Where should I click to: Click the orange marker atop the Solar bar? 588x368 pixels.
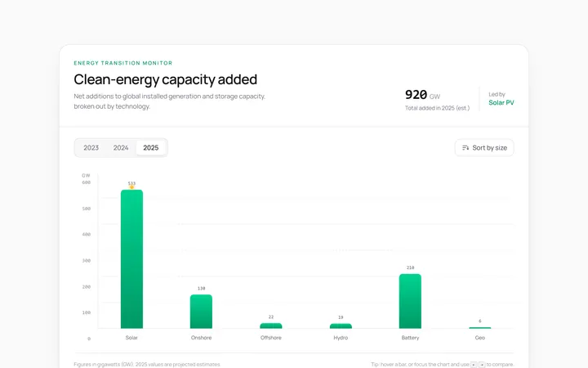point(131,187)
